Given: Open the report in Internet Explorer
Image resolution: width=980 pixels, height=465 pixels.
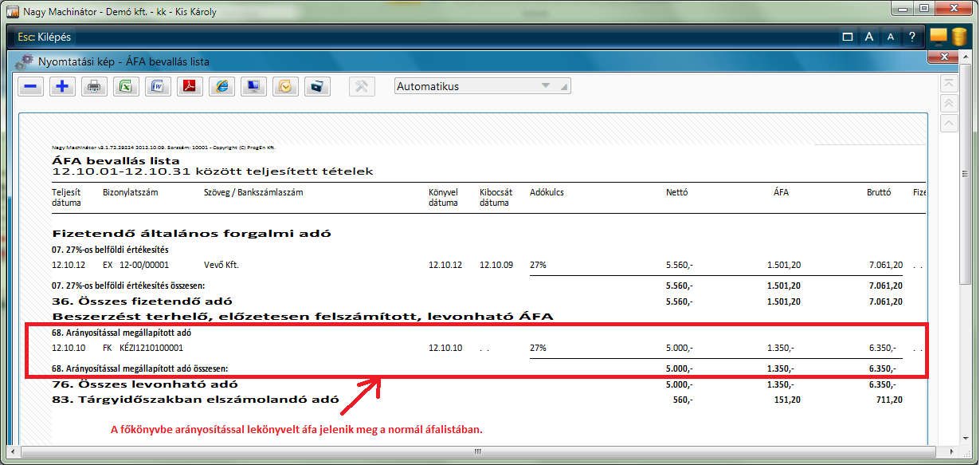Looking at the screenshot, I should click(x=221, y=87).
